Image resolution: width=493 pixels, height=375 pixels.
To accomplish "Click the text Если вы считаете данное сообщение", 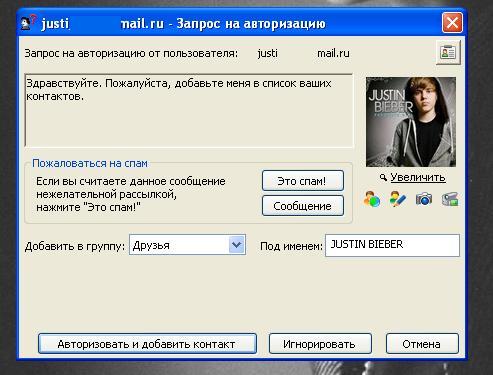I will [131, 181].
